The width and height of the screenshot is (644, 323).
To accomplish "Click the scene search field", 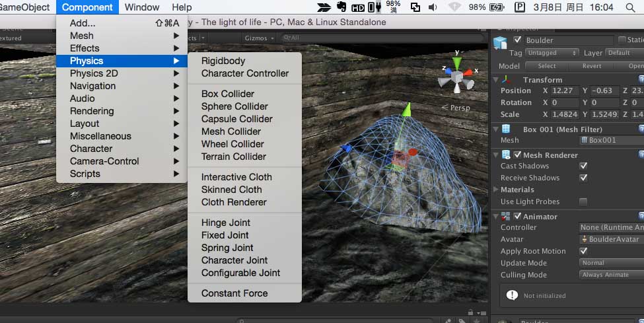I will coord(383,38).
